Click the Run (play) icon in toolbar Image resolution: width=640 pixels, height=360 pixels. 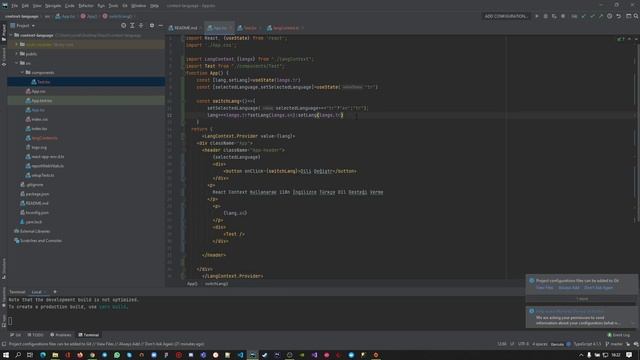click(537, 16)
